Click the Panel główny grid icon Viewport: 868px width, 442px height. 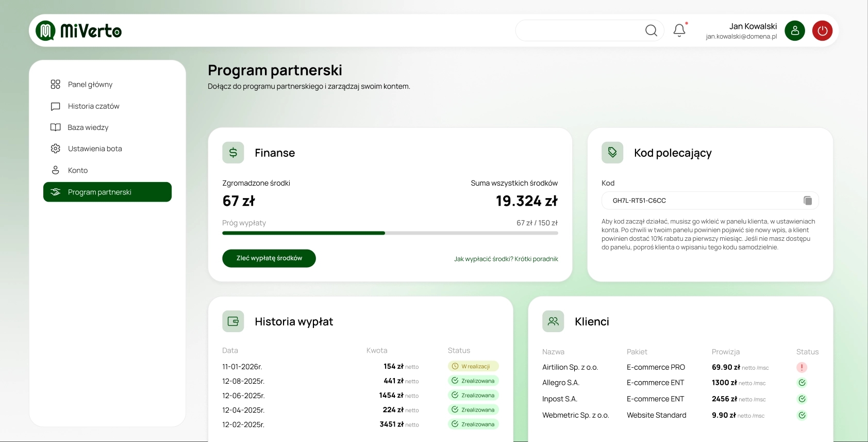click(56, 84)
